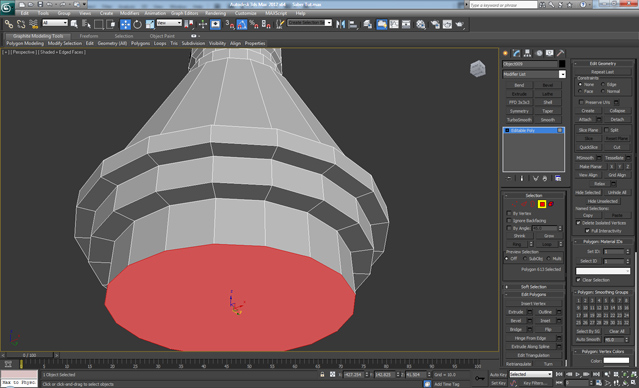Click the Bind to Space Warp icon
This screenshot has width=639, height=388.
[33, 24]
